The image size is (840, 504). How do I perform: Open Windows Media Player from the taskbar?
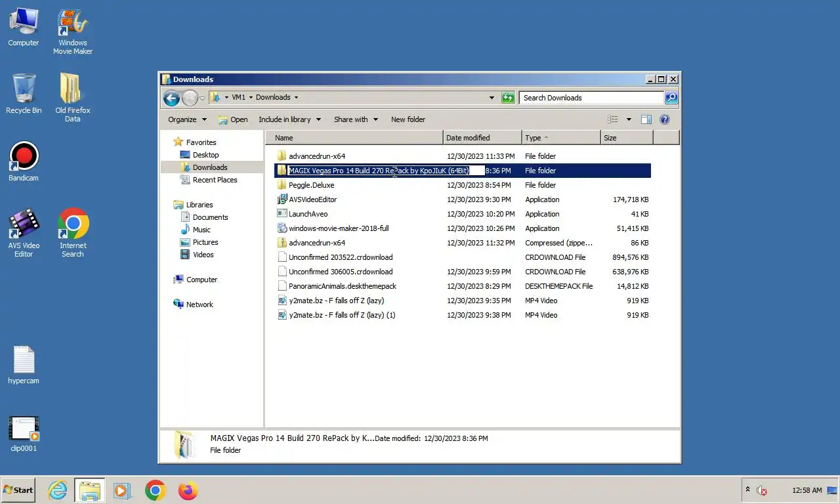pyautogui.click(x=121, y=490)
